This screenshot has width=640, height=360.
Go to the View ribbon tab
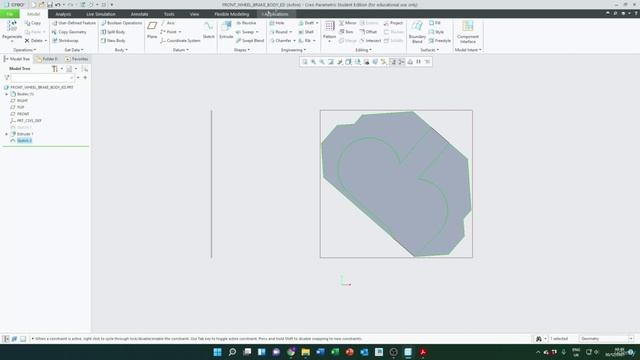point(194,14)
